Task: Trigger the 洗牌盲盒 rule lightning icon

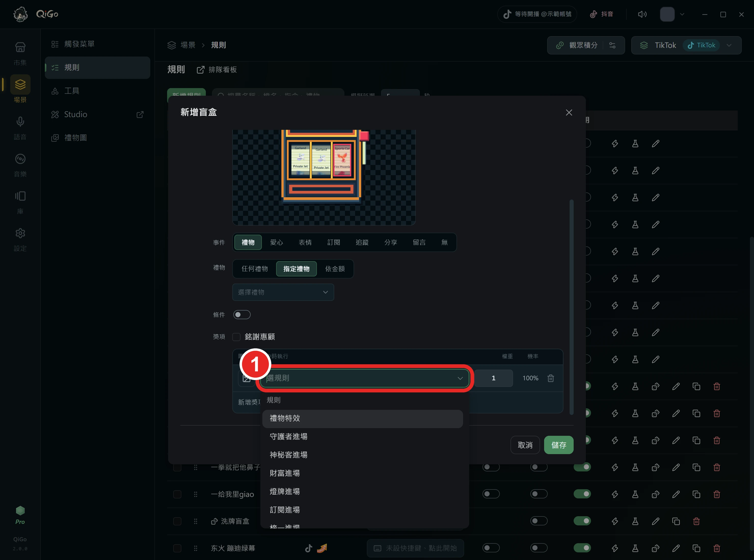Action: [x=615, y=521]
